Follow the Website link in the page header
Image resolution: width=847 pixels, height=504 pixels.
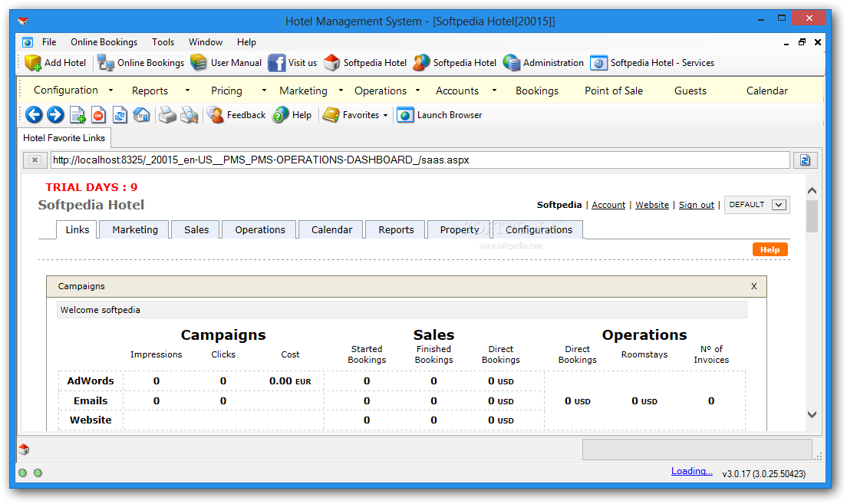coord(652,205)
